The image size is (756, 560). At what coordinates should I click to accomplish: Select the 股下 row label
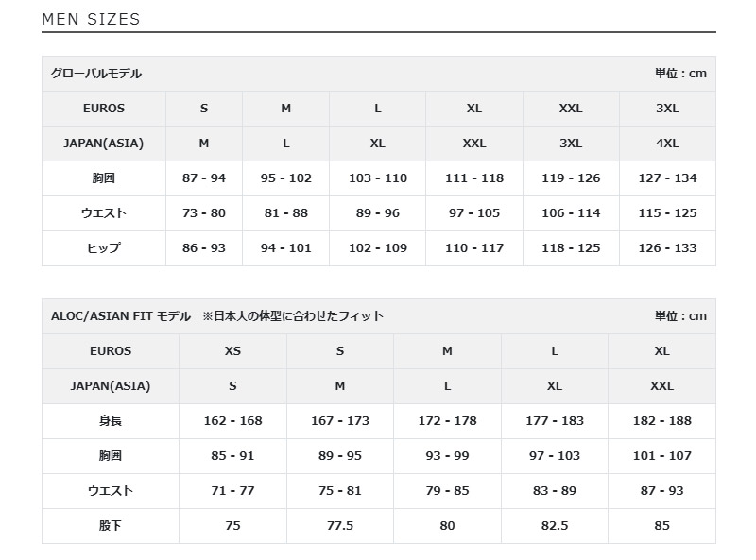point(110,526)
